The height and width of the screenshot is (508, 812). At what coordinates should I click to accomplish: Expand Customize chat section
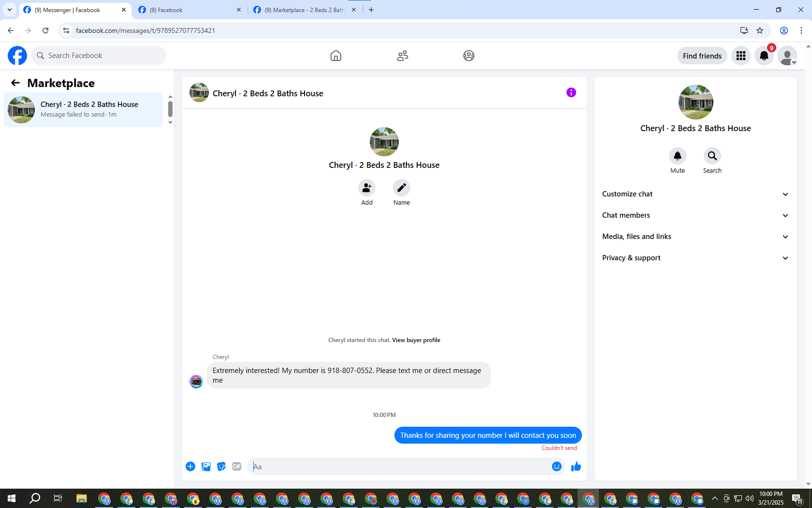pyautogui.click(x=696, y=194)
